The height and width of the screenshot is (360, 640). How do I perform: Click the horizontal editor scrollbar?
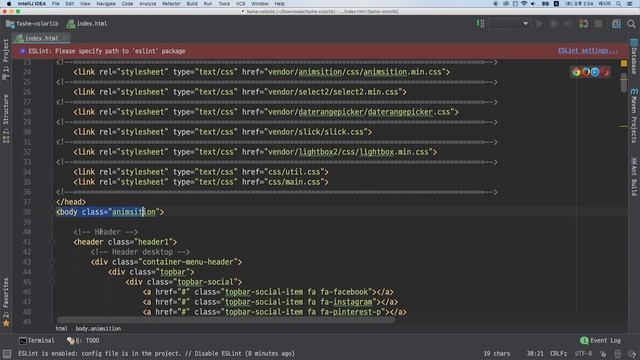coord(226,320)
